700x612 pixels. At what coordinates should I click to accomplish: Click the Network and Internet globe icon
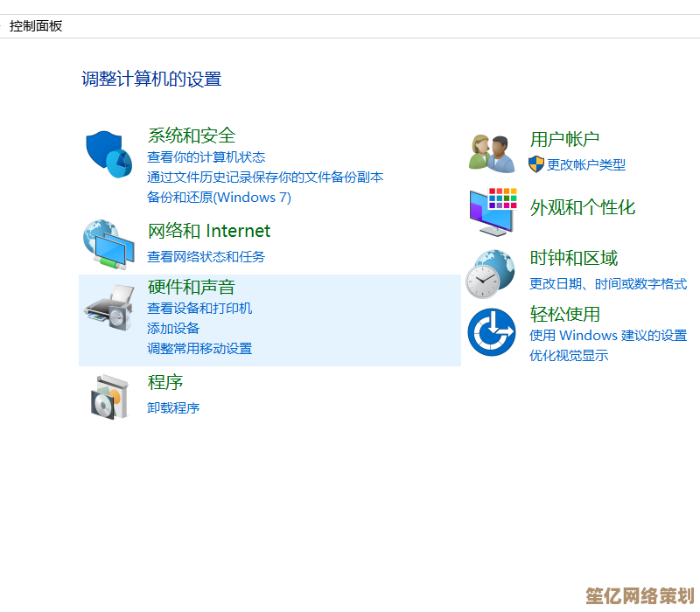point(108,244)
